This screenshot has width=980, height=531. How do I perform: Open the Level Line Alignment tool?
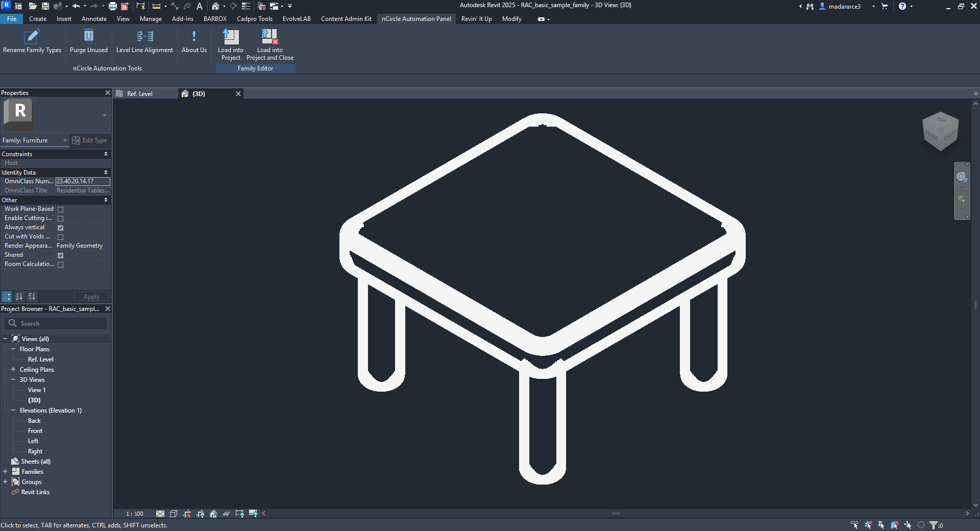click(x=144, y=36)
